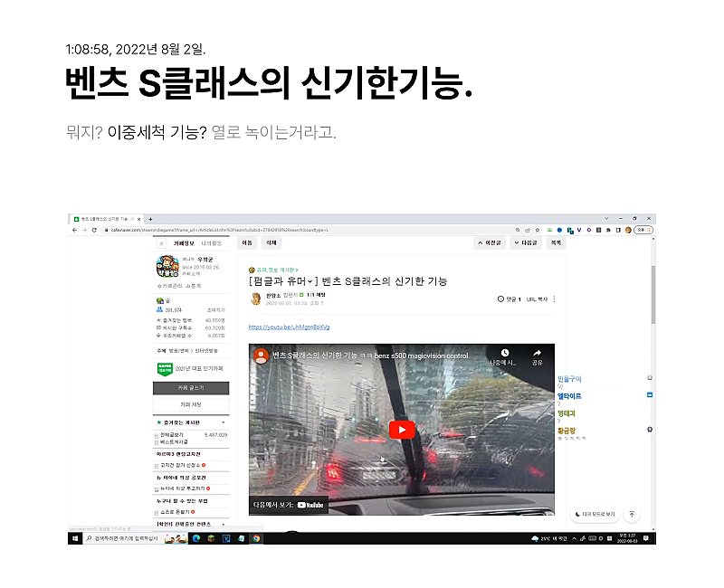Bookmark page with address bar star
This screenshot has width=724, height=588.
tap(539, 230)
